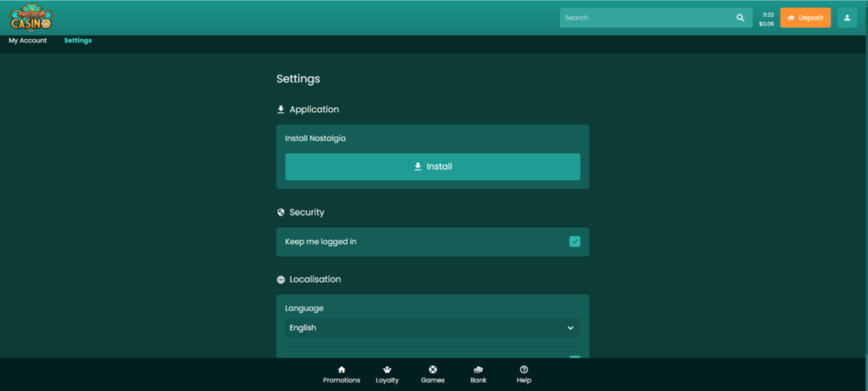Open the user profile icon
Viewport: 868px width, 391px height.
coord(847,18)
